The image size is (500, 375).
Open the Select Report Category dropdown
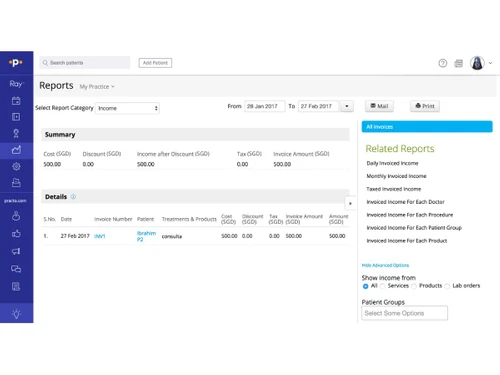point(127,108)
